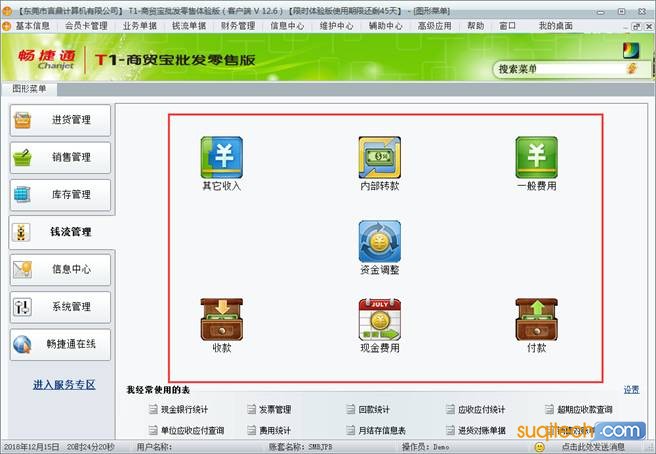Open the 高级应用 menu
The image size is (656, 454).
(434, 26)
